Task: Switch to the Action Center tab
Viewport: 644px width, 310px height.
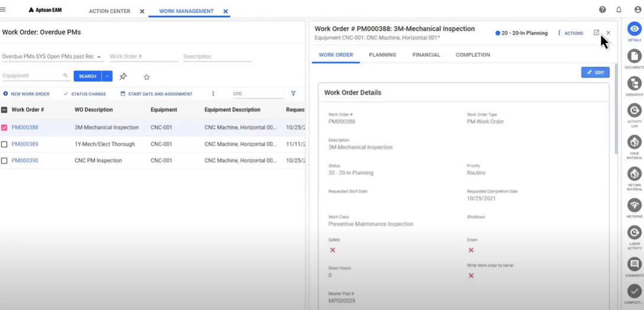Action: (x=109, y=11)
